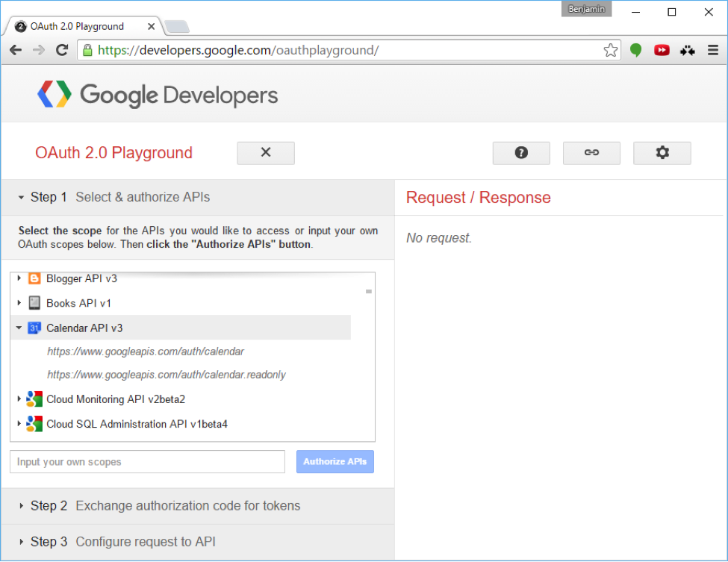Minimize the Chrome window
Screen dimensions: 728x562
coord(635,12)
